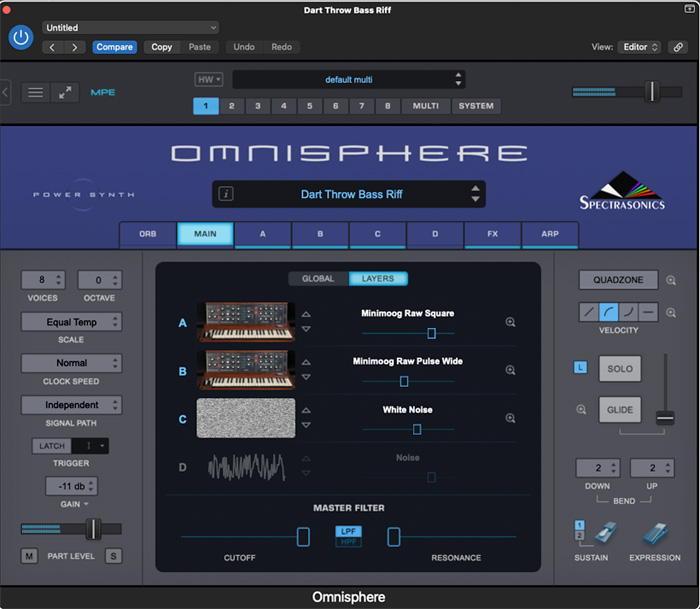The image size is (700, 609).
Task: Step layer A soundsource up
Action: (306, 314)
